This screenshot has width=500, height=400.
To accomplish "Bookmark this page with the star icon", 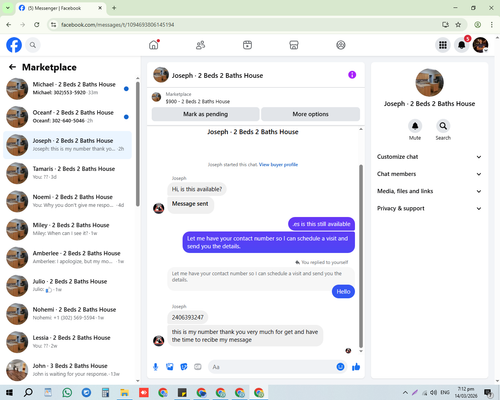I will point(458,25).
